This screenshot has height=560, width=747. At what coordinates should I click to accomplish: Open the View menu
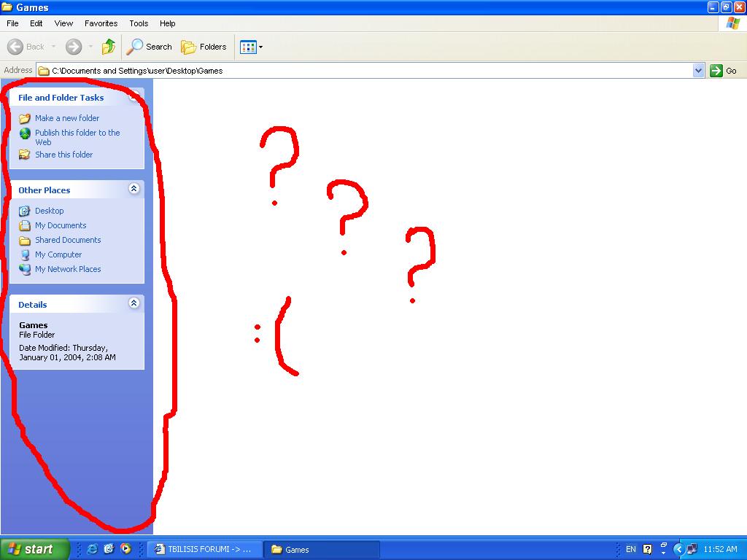(63, 23)
